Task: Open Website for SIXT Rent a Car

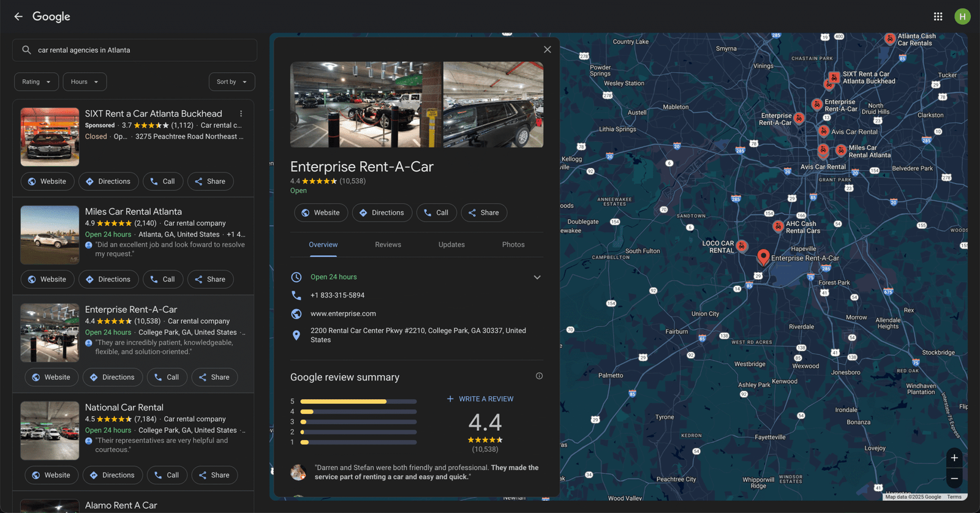Action: click(47, 181)
